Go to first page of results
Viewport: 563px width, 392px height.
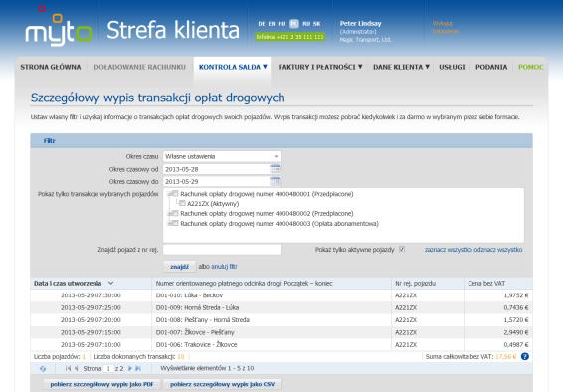click(68, 369)
